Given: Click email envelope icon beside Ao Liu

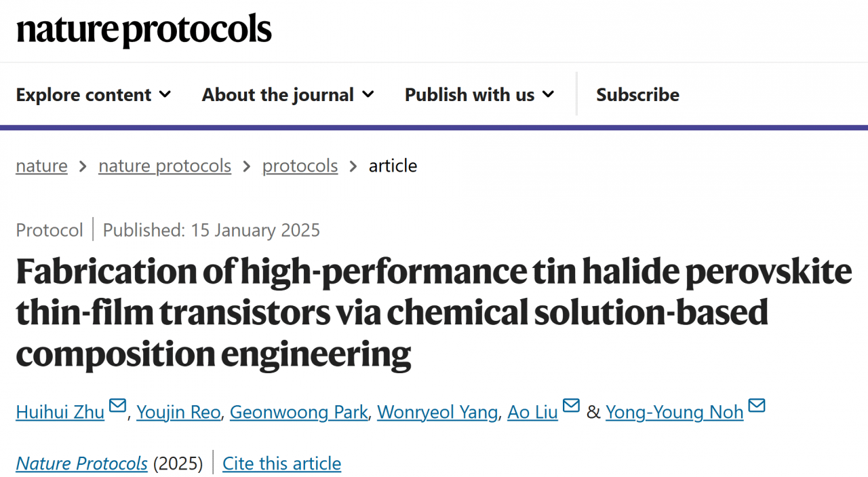Looking at the screenshot, I should 571,406.
